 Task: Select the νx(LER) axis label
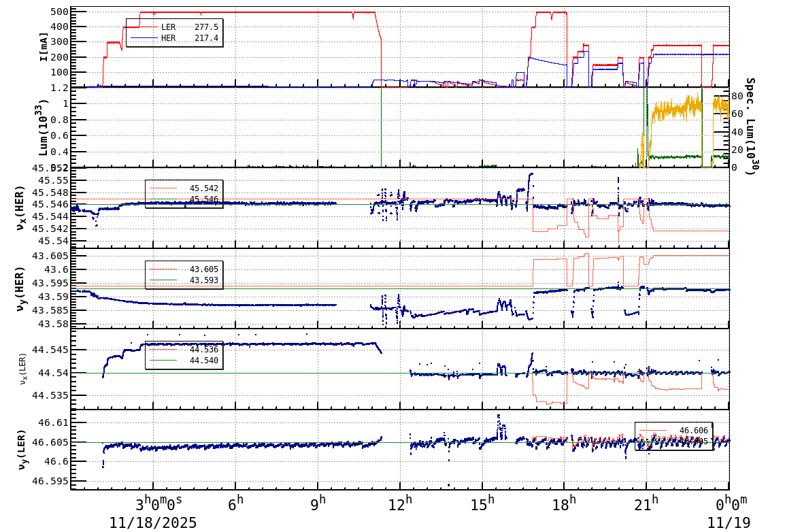(22, 369)
